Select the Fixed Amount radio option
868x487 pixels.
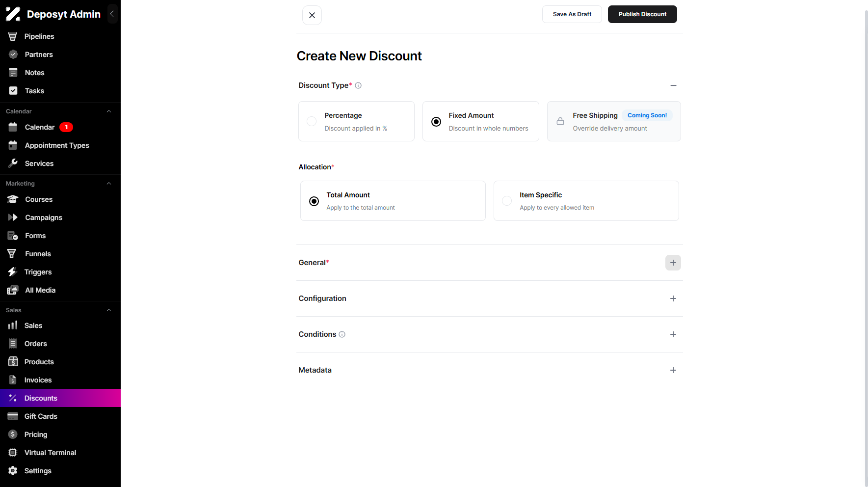436,122
